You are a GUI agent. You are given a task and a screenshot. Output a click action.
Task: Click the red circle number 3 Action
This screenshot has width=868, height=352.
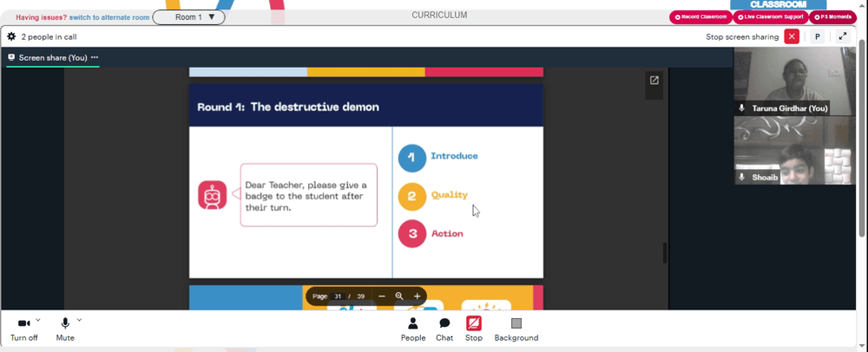(412, 234)
